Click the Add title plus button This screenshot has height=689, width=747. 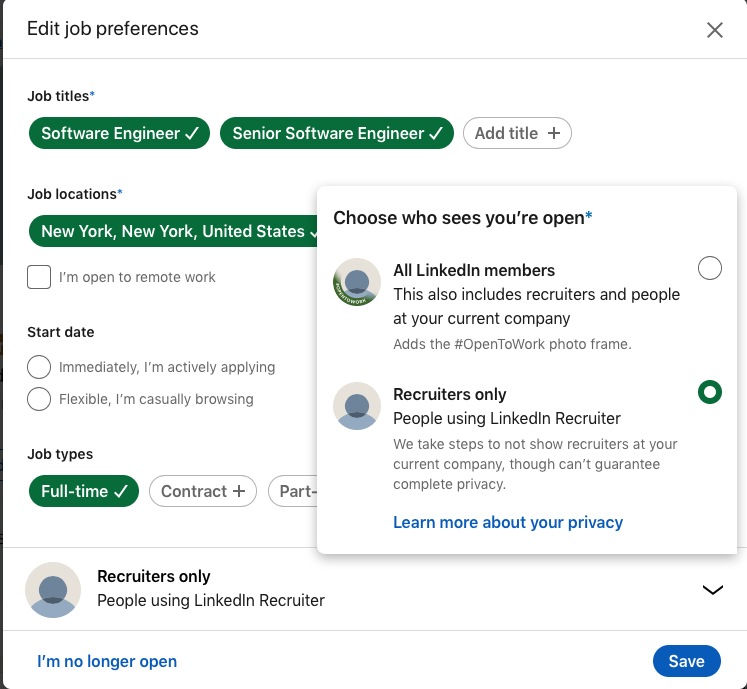click(517, 133)
